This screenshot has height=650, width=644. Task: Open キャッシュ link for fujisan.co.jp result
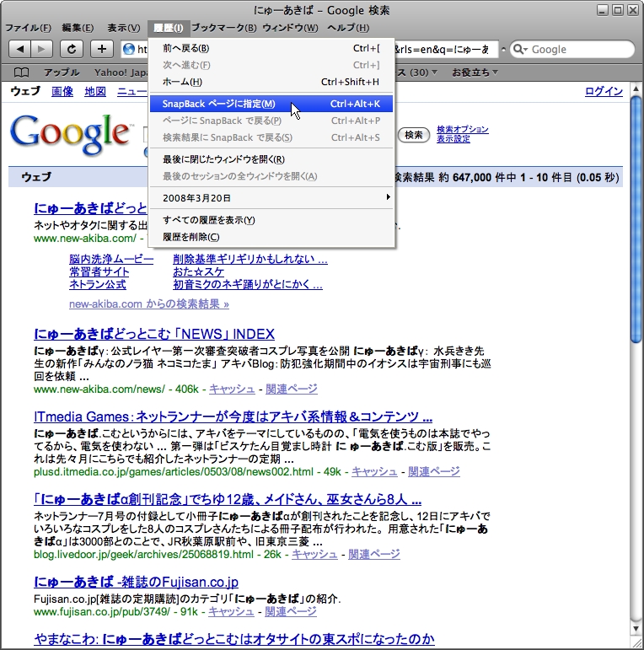tap(231, 611)
